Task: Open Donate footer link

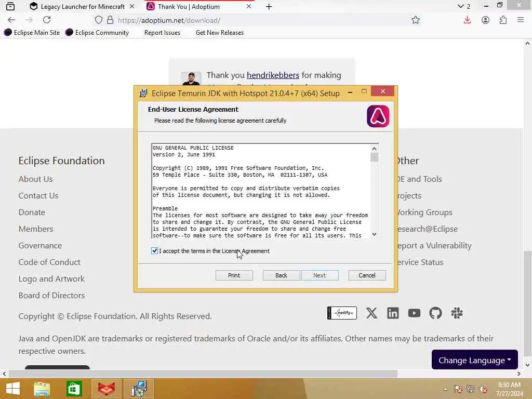Action: pyautogui.click(x=32, y=212)
